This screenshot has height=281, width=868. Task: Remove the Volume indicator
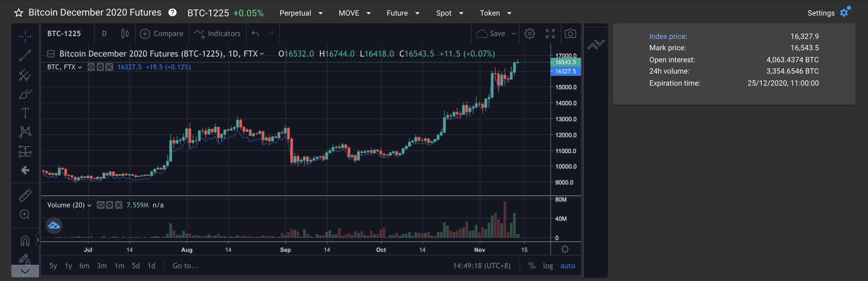(119, 205)
